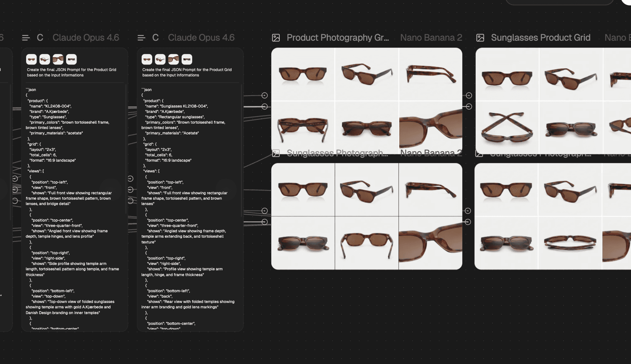
Task: Click the image icon beside Product Photography Gr... title
Action: pos(276,38)
